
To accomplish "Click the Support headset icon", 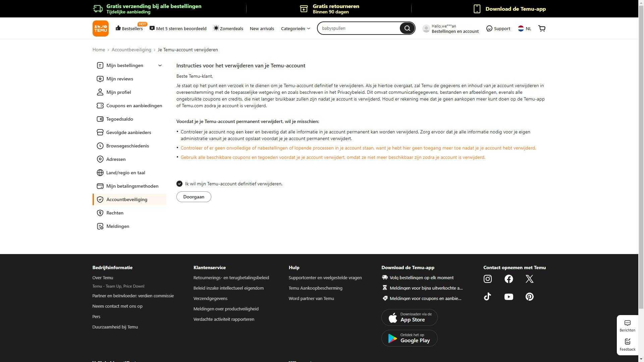I will point(489,28).
